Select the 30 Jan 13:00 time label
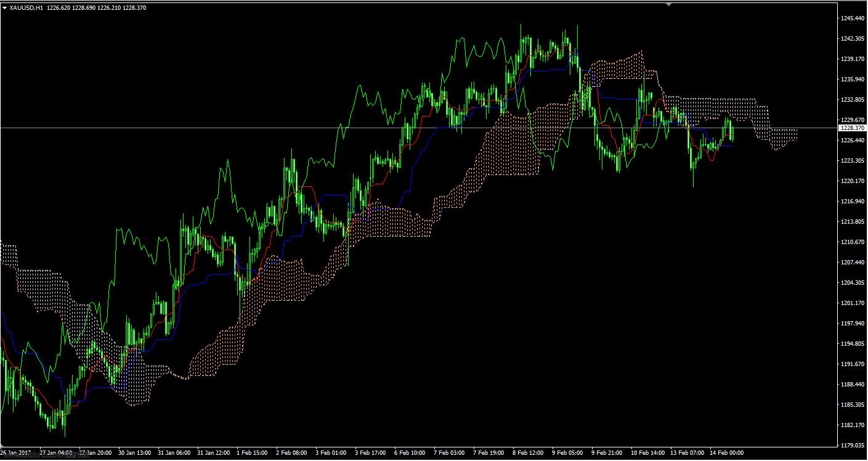Image resolution: width=868 pixels, height=461 pixels. point(134,454)
